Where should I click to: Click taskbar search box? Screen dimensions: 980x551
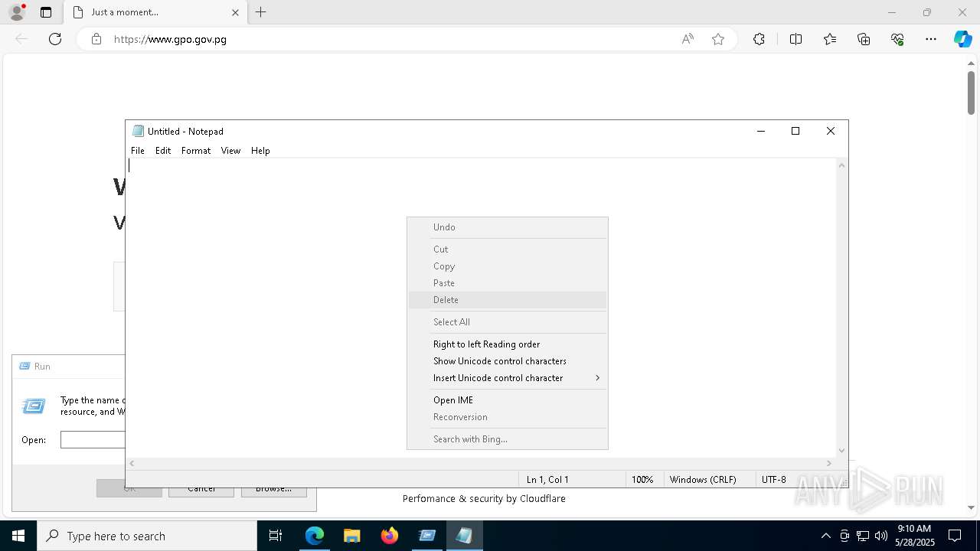(x=147, y=536)
